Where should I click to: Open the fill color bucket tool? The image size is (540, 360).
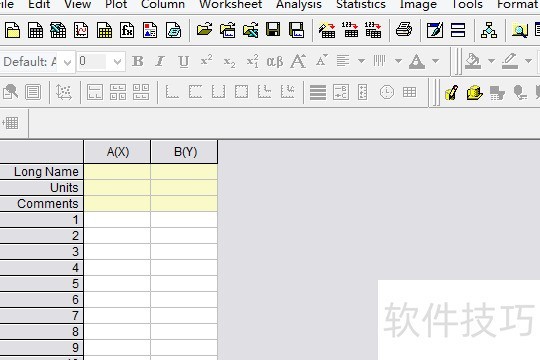click(473, 61)
